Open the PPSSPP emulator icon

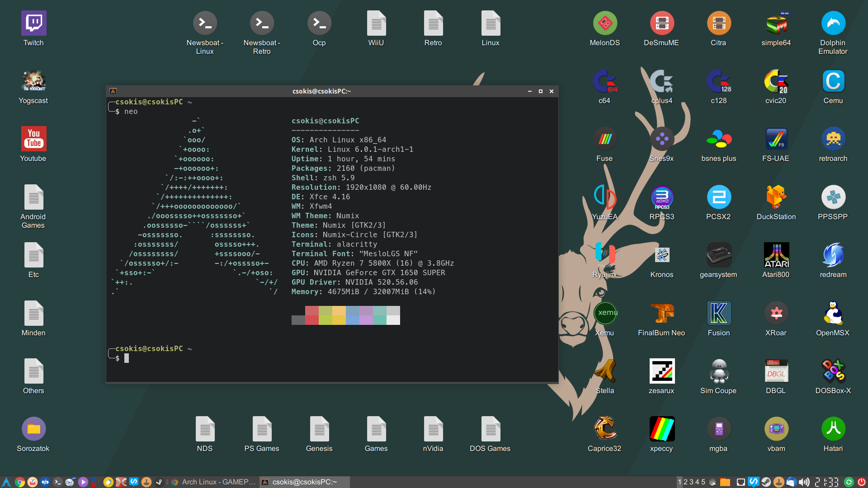point(833,197)
